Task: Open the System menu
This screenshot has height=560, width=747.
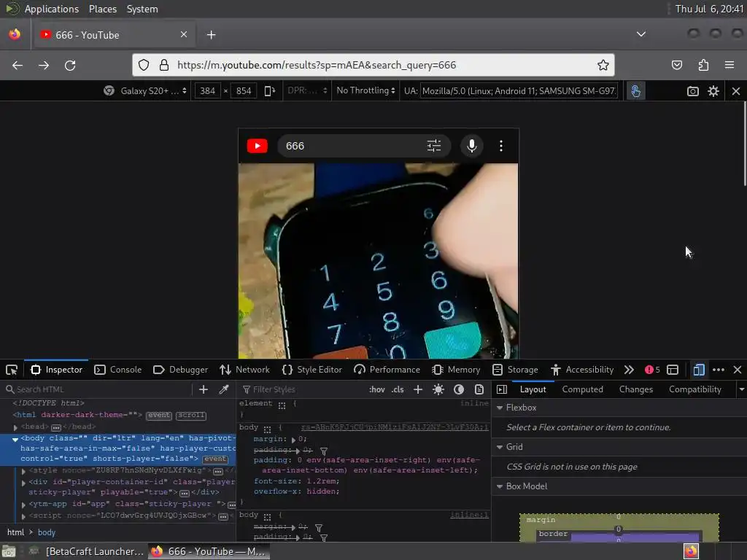Action: [x=142, y=9]
